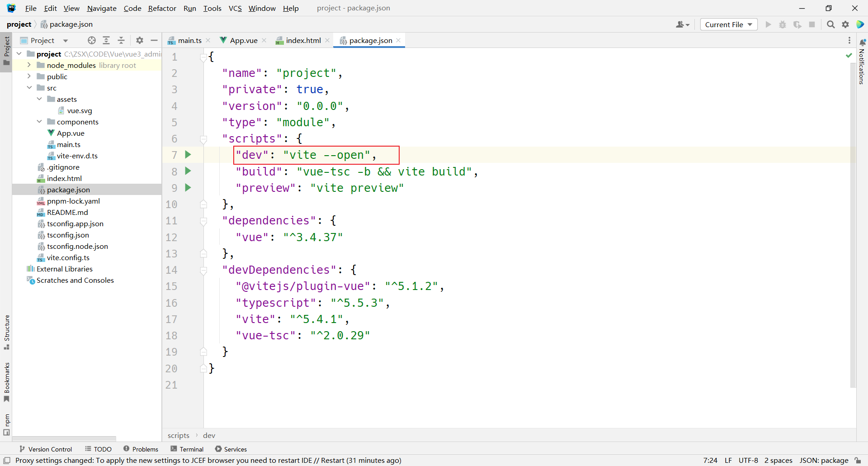Open the Project view selector dropdown
Viewport: 868px width, 466px height.
point(44,40)
